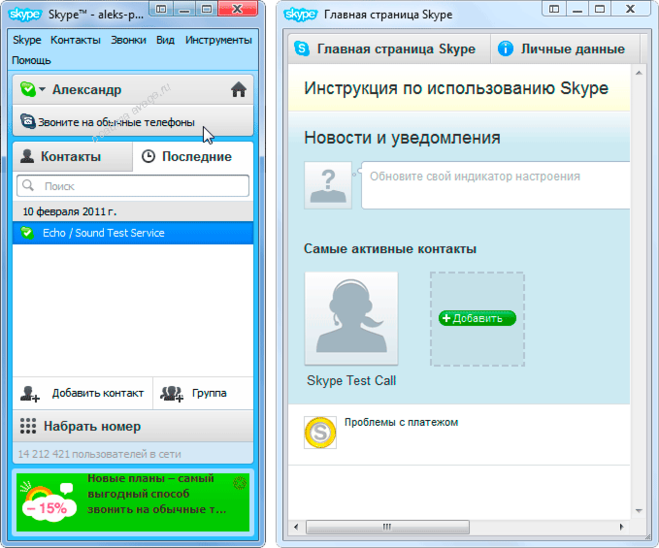659x548 pixels.
Task: Open Инструкция по использованию Skype heading
Action: [x=456, y=88]
